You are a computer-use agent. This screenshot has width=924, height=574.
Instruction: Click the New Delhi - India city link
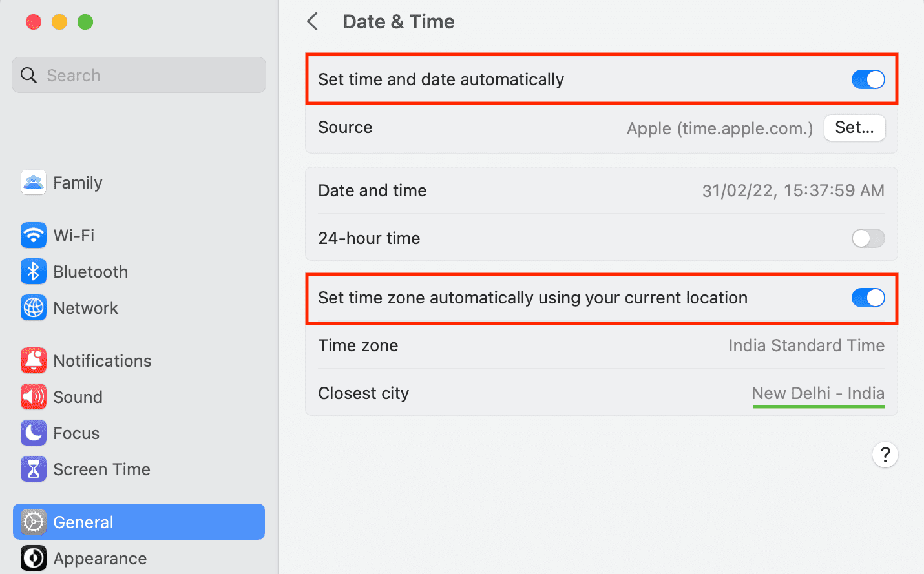click(x=818, y=393)
